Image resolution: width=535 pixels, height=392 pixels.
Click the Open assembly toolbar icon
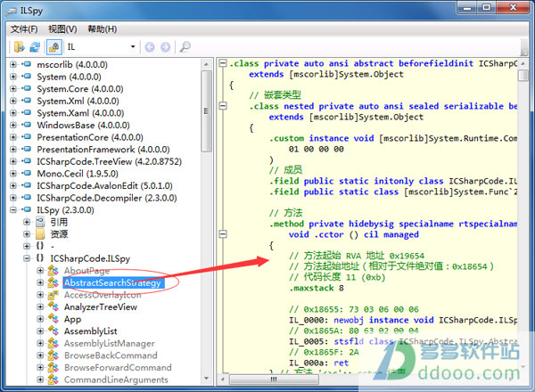(19, 46)
